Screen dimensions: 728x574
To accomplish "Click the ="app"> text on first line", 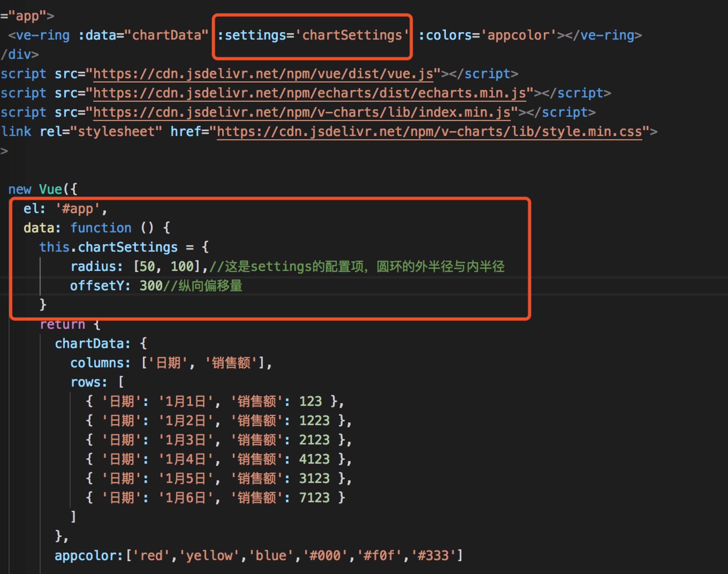I will (27, 16).
